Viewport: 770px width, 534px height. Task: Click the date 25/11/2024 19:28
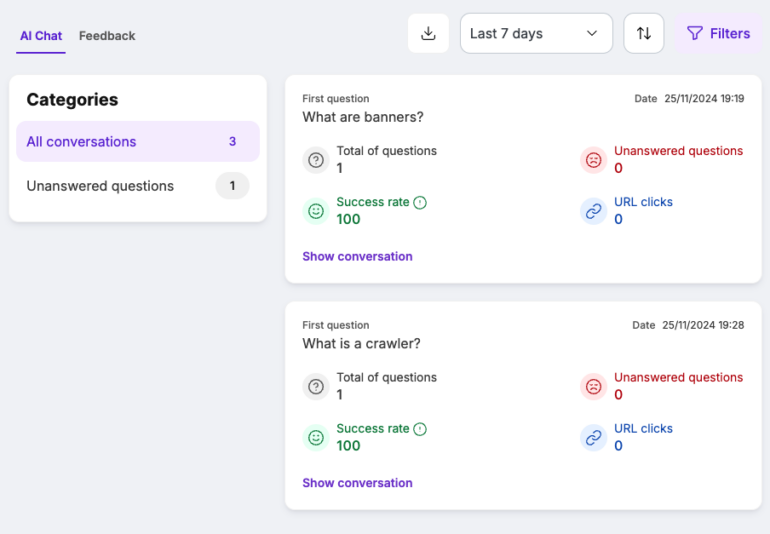click(703, 325)
